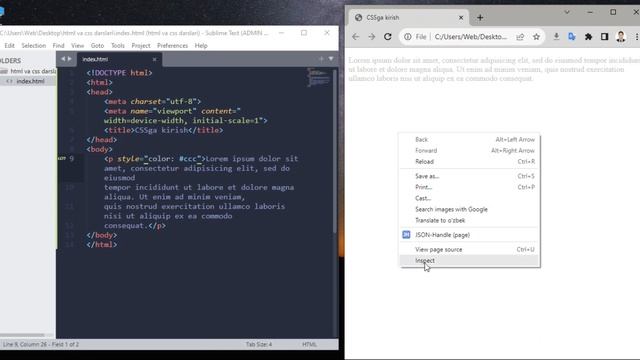Click the Line 9, Column 26 status text
The height and width of the screenshot is (360, 640).
coord(41,344)
